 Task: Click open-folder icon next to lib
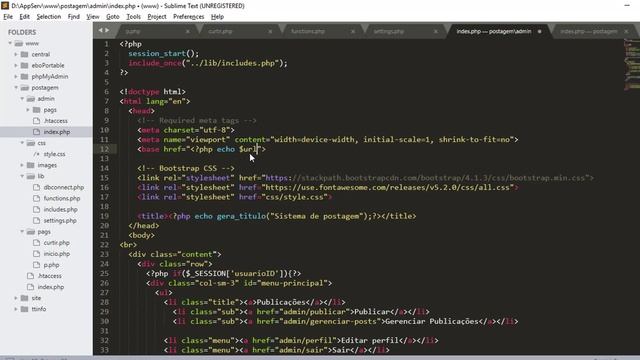tap(31, 176)
